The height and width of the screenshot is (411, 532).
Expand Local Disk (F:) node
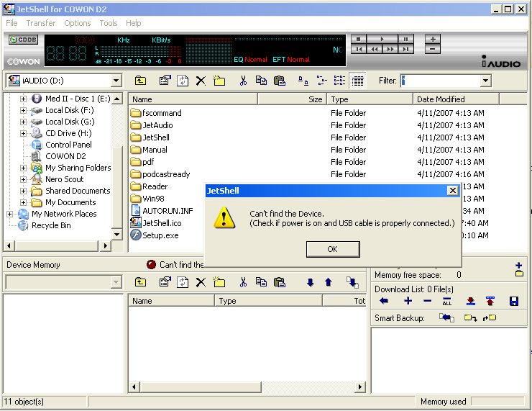point(23,110)
